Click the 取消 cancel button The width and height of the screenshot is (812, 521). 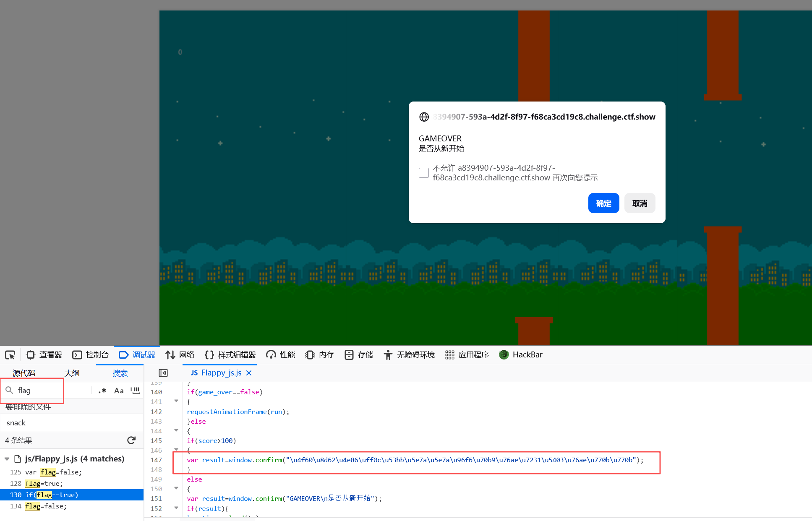pos(640,203)
